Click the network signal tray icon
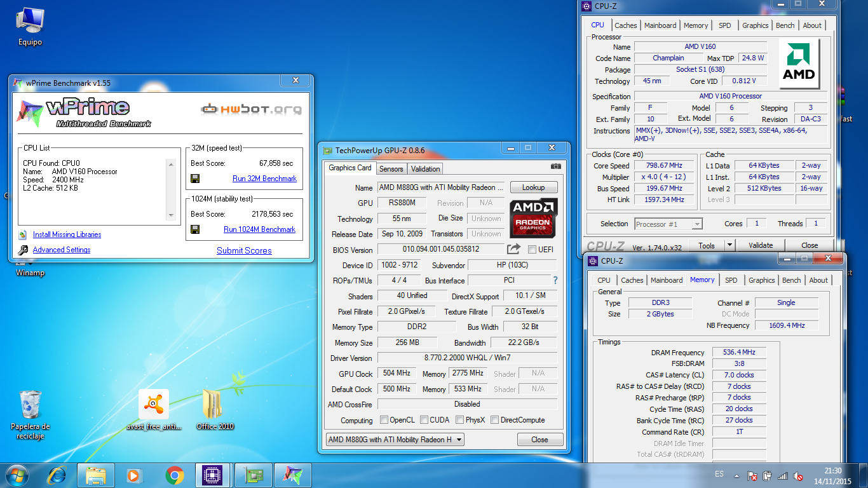The image size is (868, 488). click(x=783, y=475)
